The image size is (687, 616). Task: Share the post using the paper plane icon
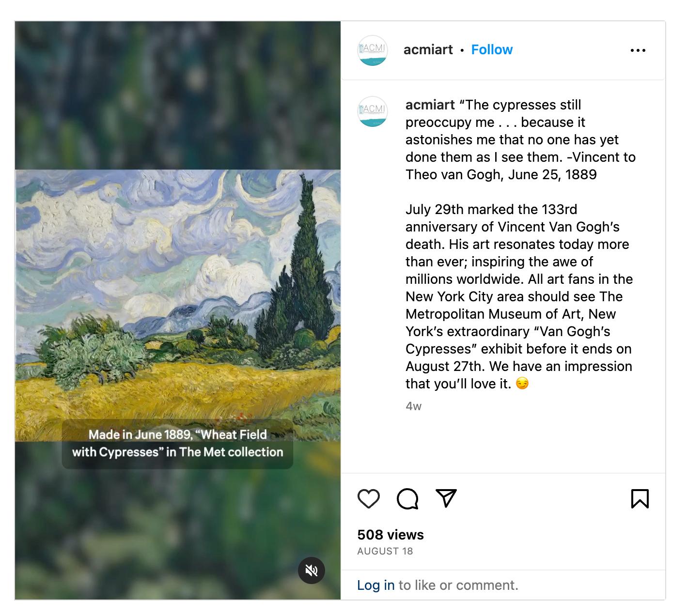[446, 498]
